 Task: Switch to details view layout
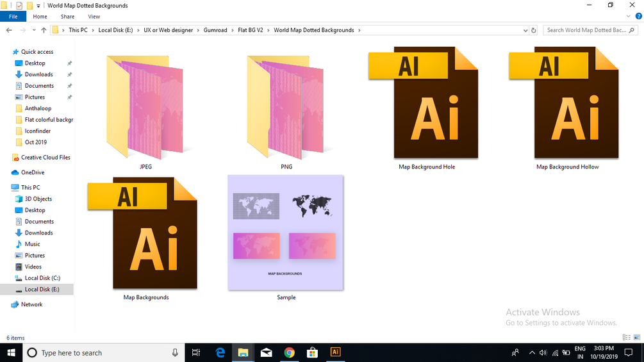click(626, 338)
